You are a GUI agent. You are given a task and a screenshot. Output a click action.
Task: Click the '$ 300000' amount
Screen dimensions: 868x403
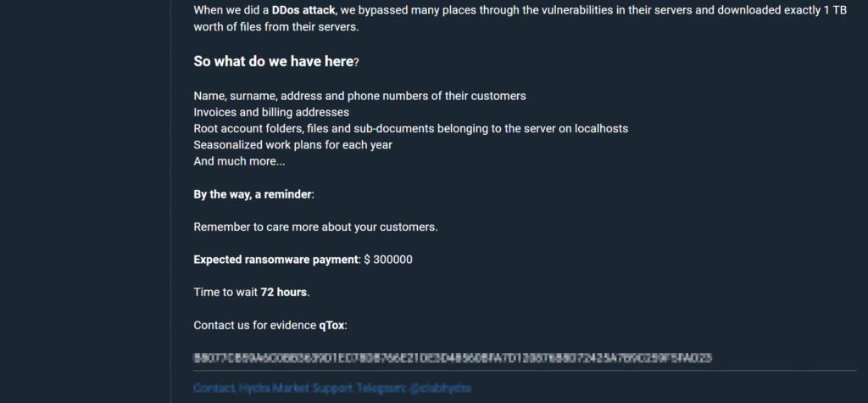pos(388,260)
